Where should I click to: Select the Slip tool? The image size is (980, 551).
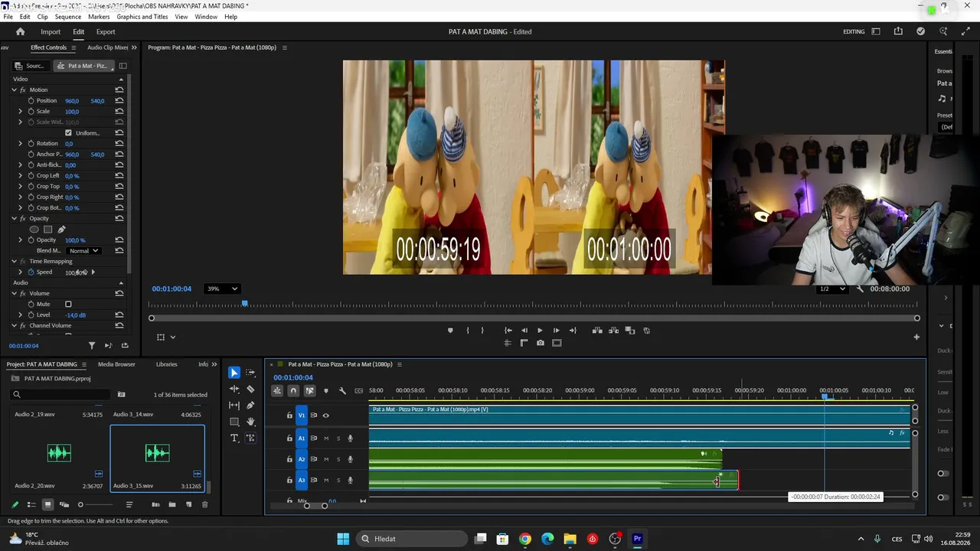pyautogui.click(x=234, y=406)
